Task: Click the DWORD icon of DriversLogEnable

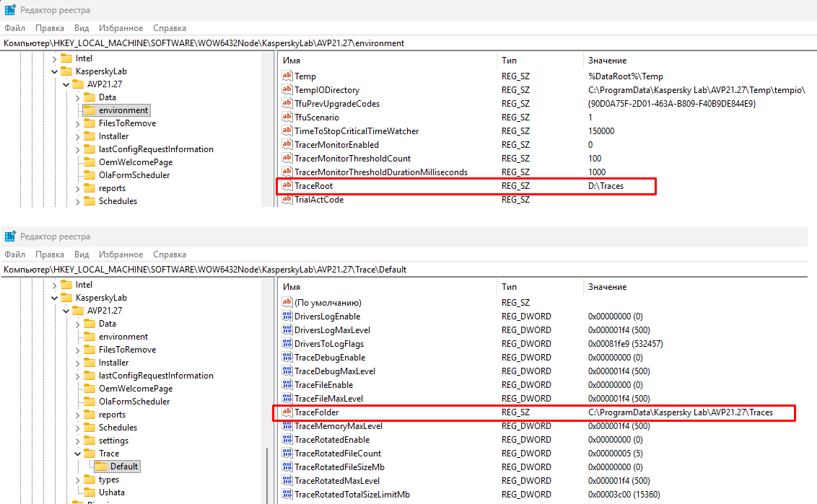Action: (x=287, y=316)
